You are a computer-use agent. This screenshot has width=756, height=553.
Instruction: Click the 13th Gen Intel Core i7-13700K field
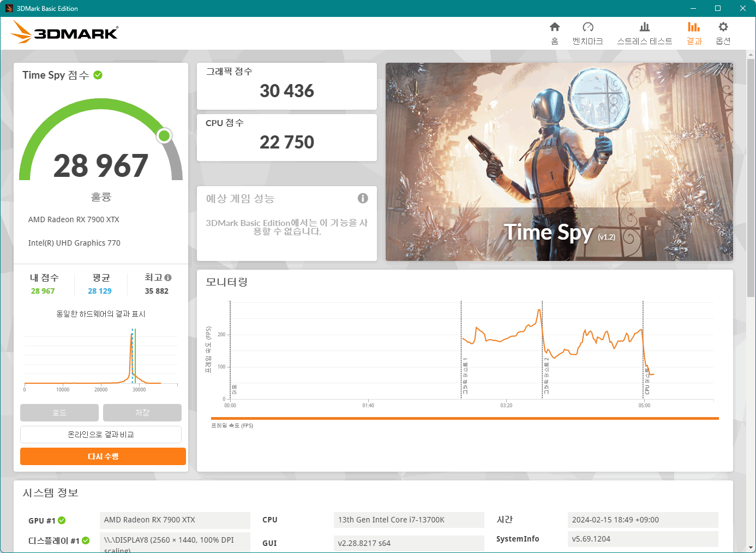(x=409, y=520)
